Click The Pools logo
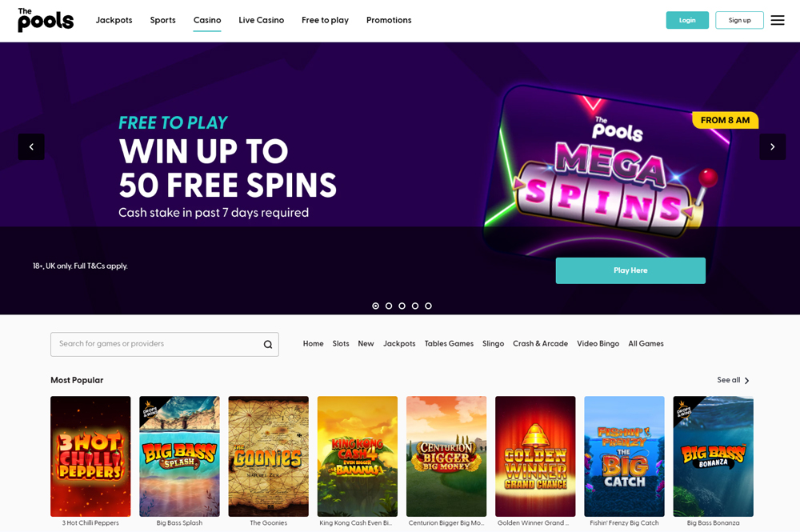The height and width of the screenshot is (532, 800). tap(46, 20)
